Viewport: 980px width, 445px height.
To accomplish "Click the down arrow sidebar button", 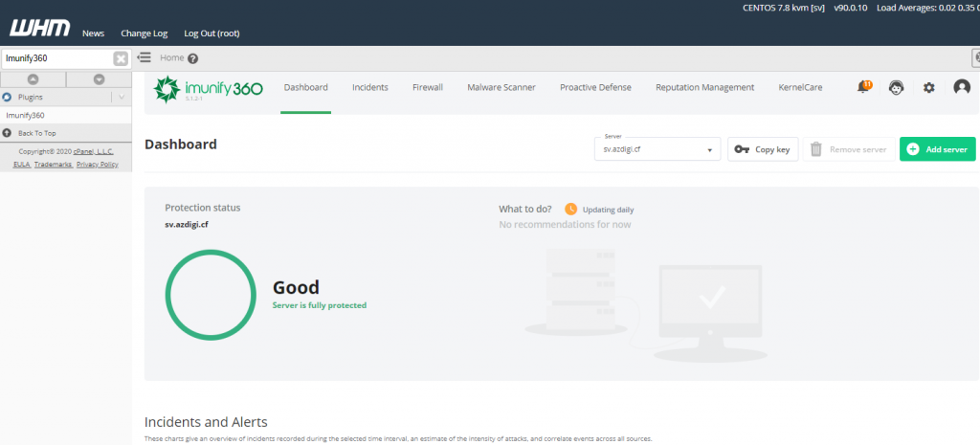I will click(x=99, y=79).
